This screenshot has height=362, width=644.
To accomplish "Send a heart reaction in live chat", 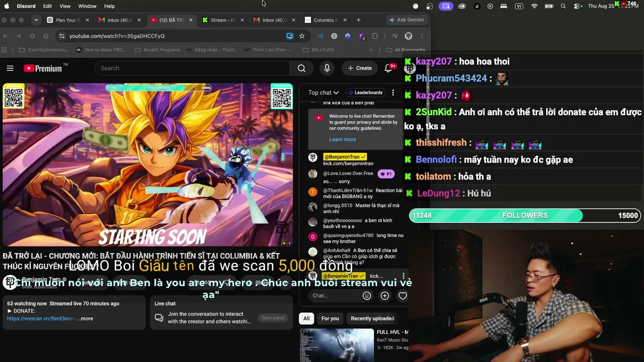I will (x=403, y=296).
